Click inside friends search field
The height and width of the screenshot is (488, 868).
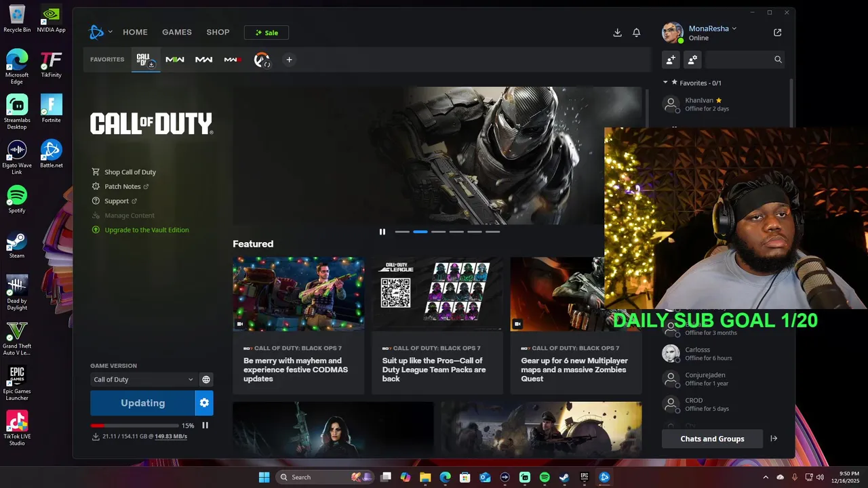click(738, 60)
